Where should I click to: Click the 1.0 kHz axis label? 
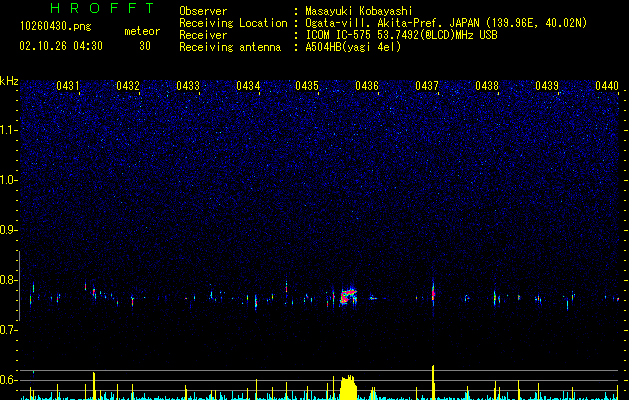(9, 180)
